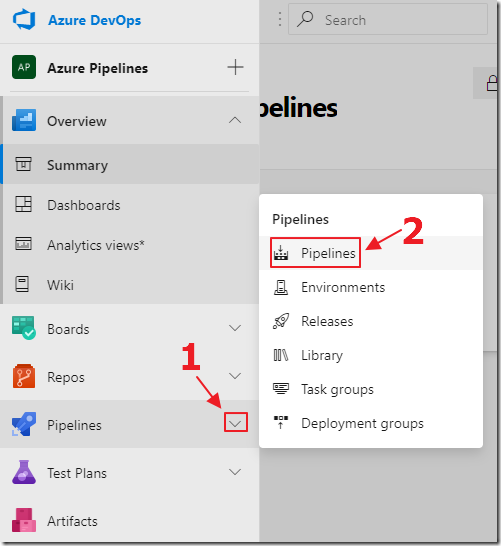Click the Search input field
Viewport: 501px width, 546px height.
tap(388, 20)
